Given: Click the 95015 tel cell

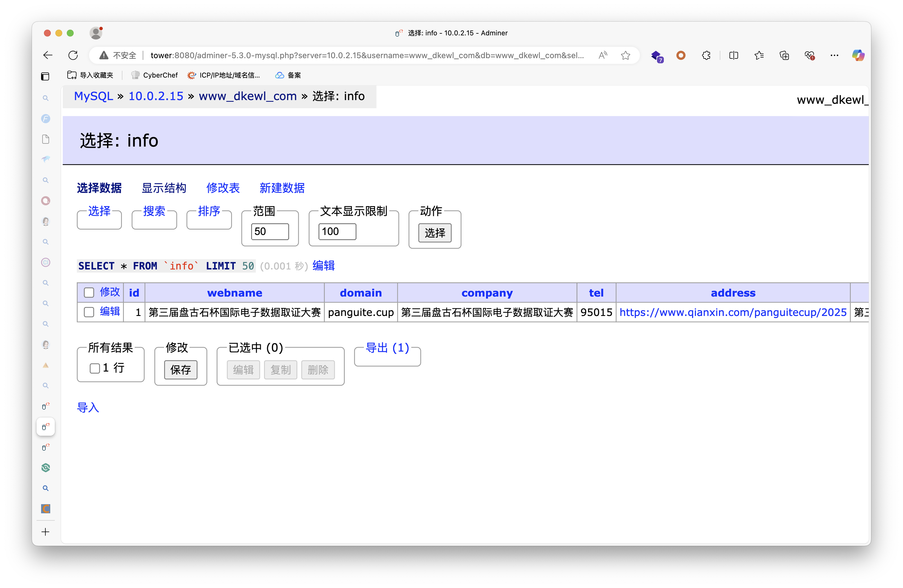Looking at the screenshot, I should 596,312.
